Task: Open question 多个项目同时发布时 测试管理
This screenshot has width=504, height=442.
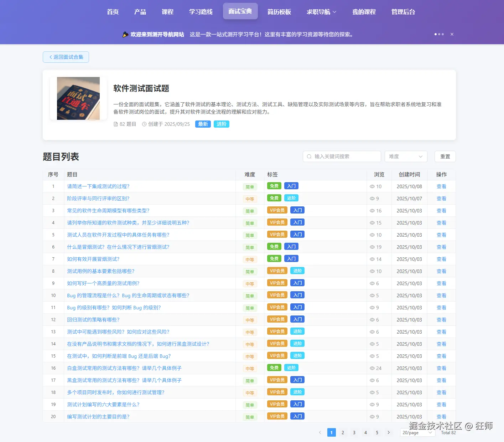Action: 116,392
